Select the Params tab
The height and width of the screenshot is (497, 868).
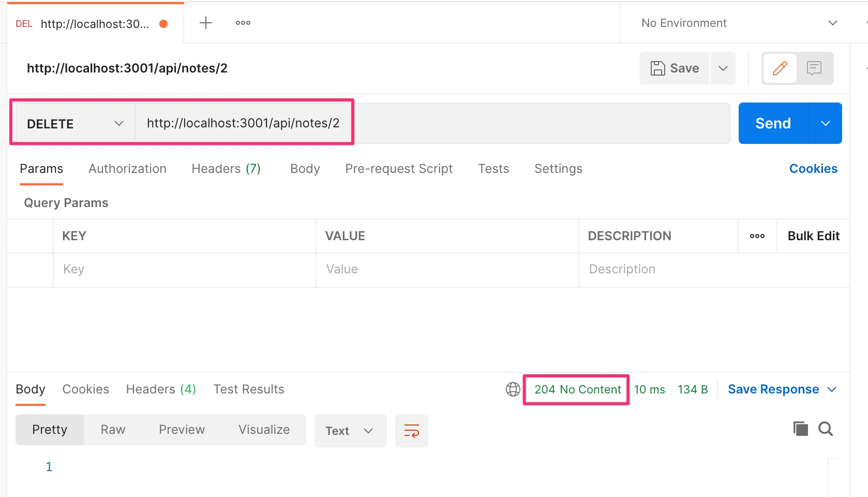(41, 169)
